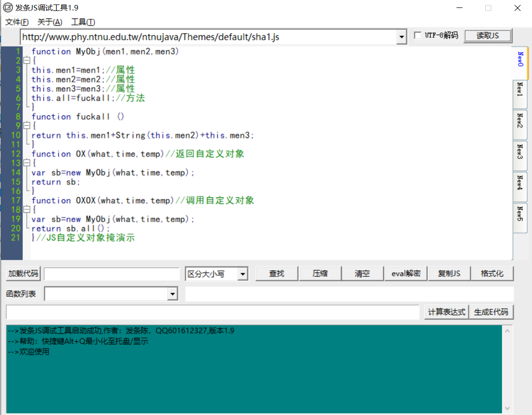
Task: Click the field right of function list
Action: pyautogui.click(x=350, y=294)
